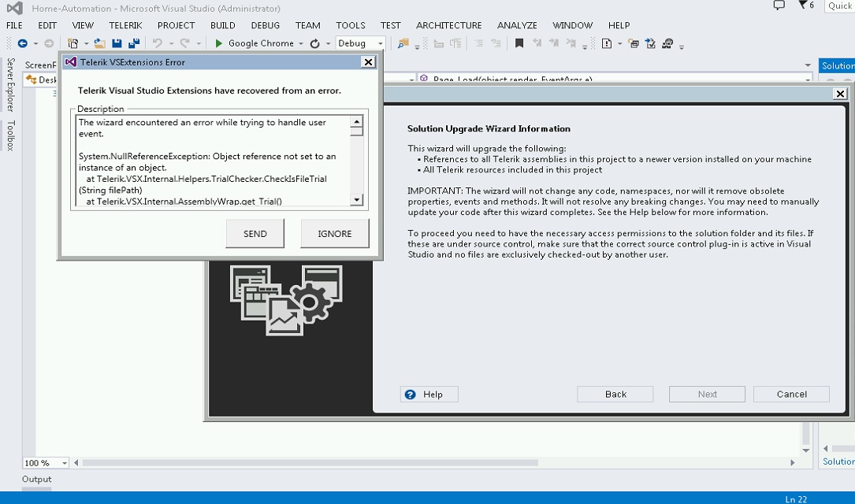Expand the Undo history dropdown arrow
The width and height of the screenshot is (855, 504).
tap(171, 43)
